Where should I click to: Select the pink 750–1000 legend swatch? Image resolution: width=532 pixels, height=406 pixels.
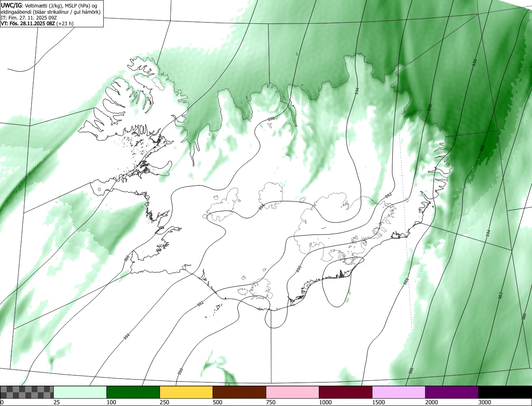click(292, 392)
